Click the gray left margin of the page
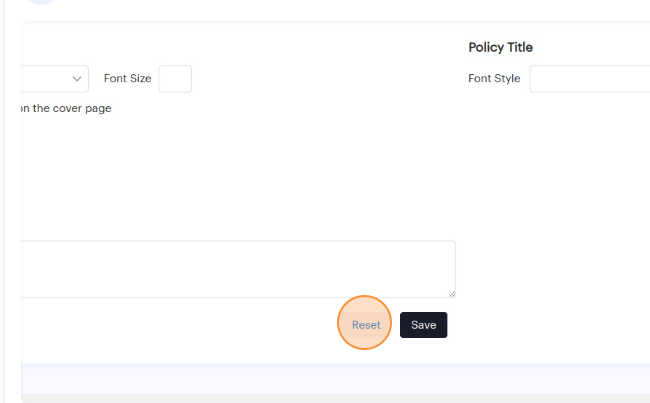This screenshot has height=403, width=650. 10,200
